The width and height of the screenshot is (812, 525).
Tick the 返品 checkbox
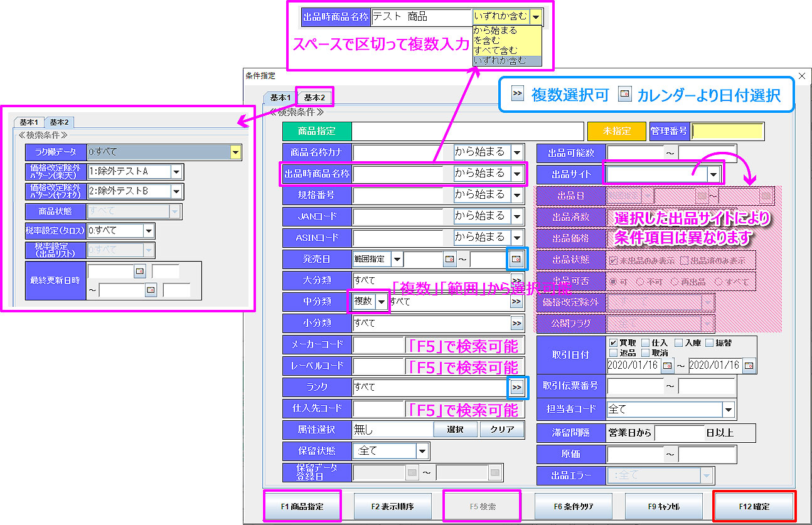point(613,353)
